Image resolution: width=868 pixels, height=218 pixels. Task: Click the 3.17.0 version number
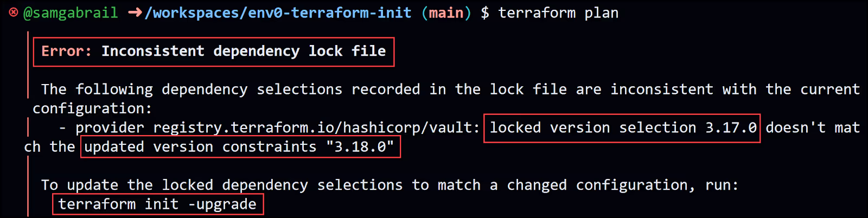(731, 128)
